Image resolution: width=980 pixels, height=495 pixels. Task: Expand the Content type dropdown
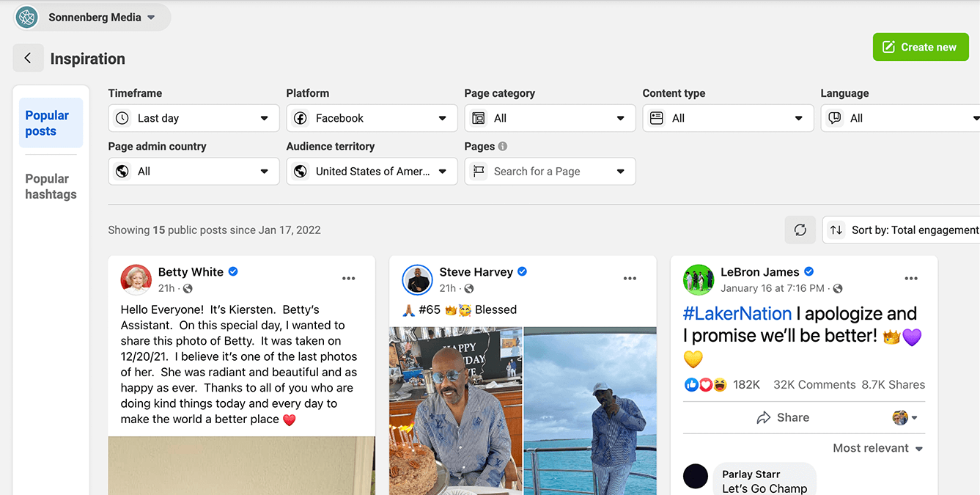728,118
